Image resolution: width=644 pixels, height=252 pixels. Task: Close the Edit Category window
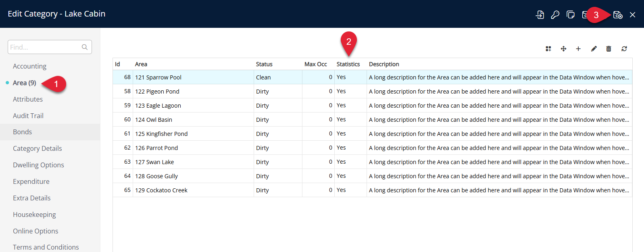tap(633, 15)
